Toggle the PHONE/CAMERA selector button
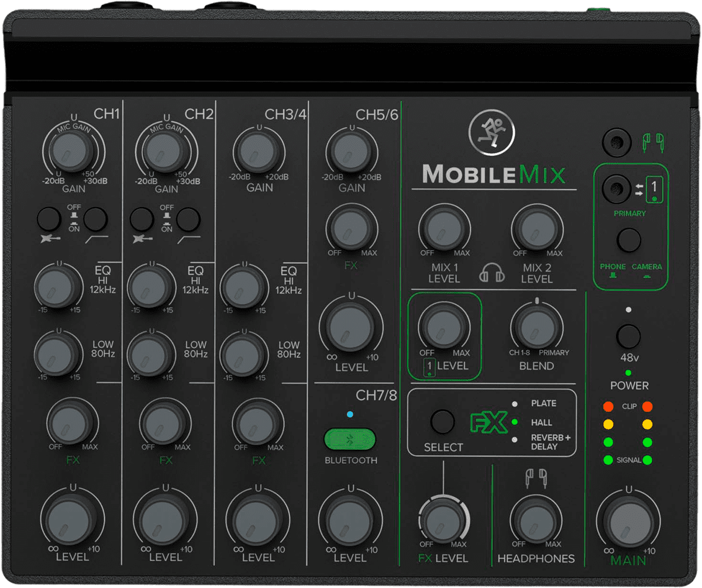 pos(629,240)
